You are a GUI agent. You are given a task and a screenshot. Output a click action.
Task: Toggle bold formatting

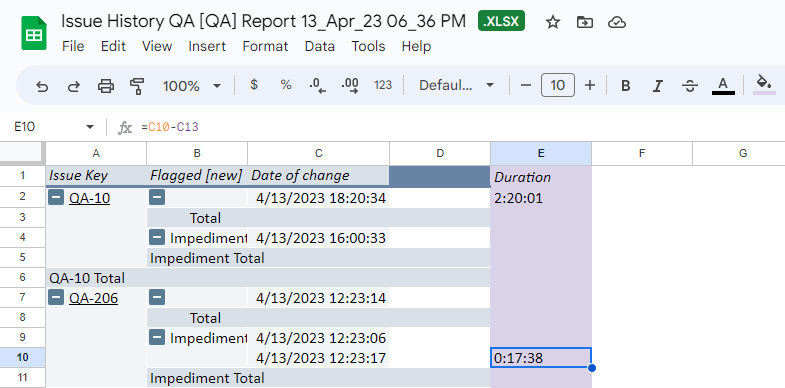(x=625, y=86)
